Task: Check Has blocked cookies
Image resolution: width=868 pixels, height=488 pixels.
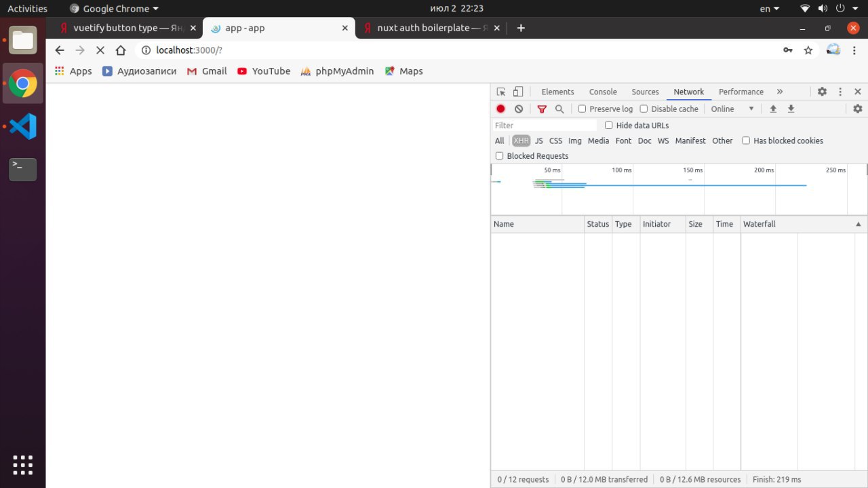Action: (746, 140)
